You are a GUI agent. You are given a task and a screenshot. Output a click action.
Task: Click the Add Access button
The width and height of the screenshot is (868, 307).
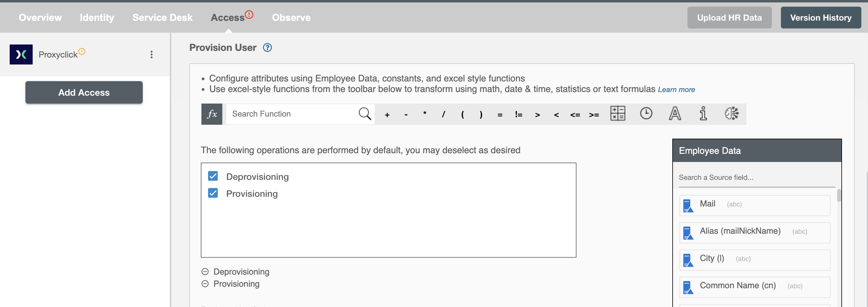coord(84,92)
